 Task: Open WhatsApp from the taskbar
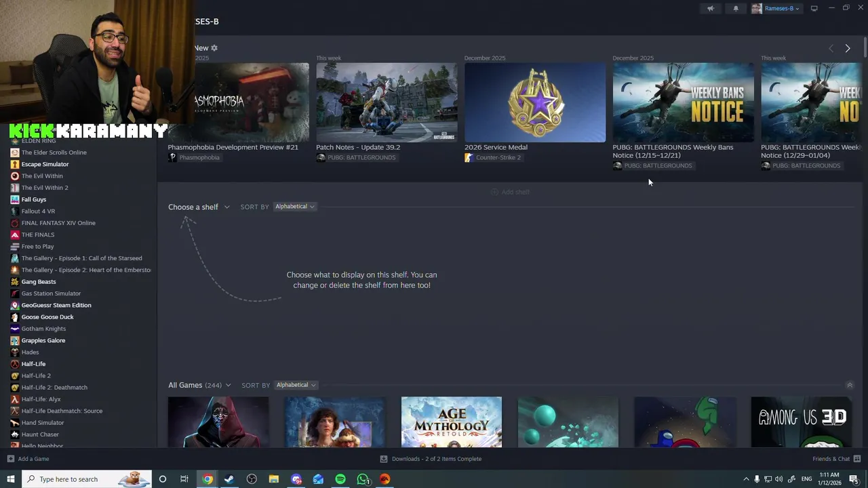coord(363,479)
